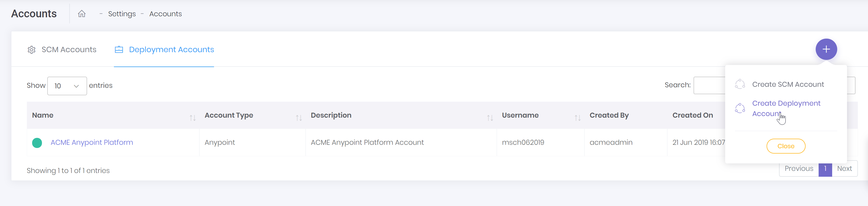Image resolution: width=868 pixels, height=206 pixels.
Task: Click the purple plus add button
Action: (x=826, y=49)
